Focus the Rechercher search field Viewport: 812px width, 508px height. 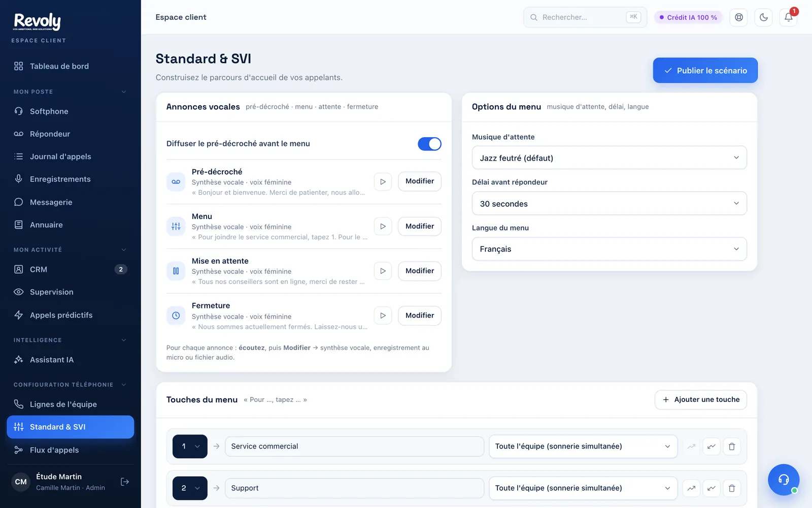pyautogui.click(x=585, y=17)
